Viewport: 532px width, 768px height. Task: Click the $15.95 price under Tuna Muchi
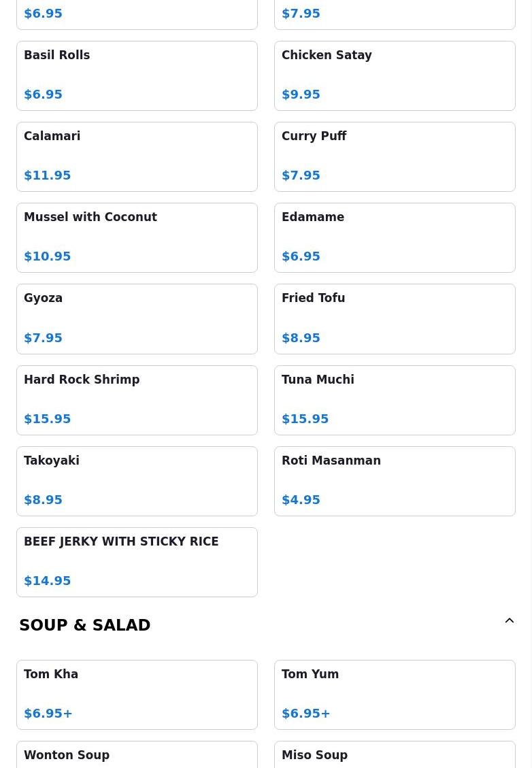click(x=305, y=419)
